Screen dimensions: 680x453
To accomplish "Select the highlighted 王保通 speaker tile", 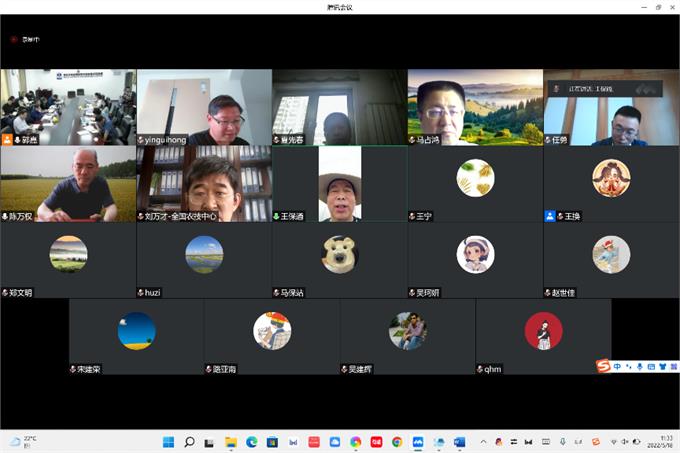I will pyautogui.click(x=340, y=183).
